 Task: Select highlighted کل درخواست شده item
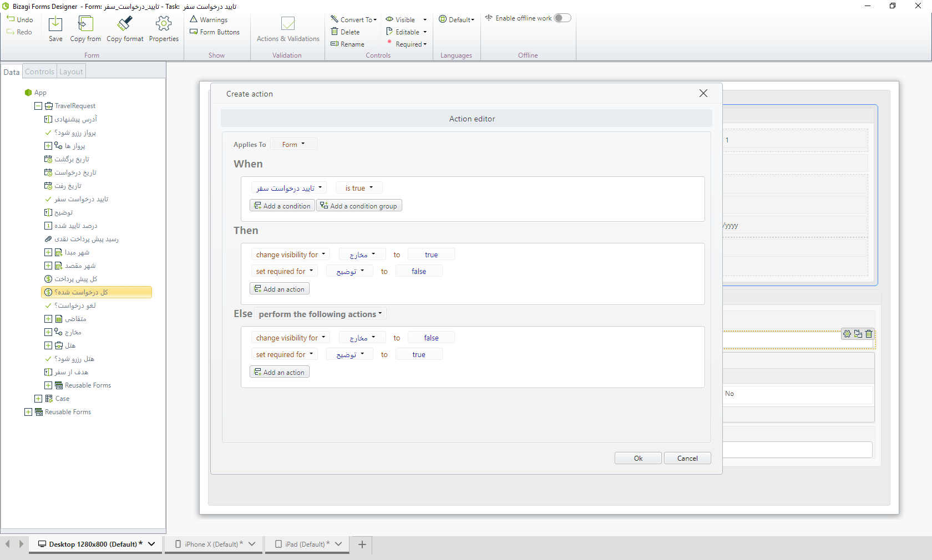97,292
